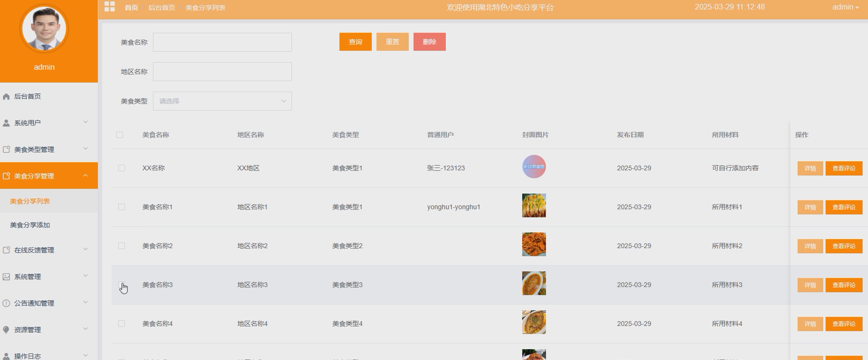
Task: Check the row checkbox for 美食名称4
Action: [121, 324]
